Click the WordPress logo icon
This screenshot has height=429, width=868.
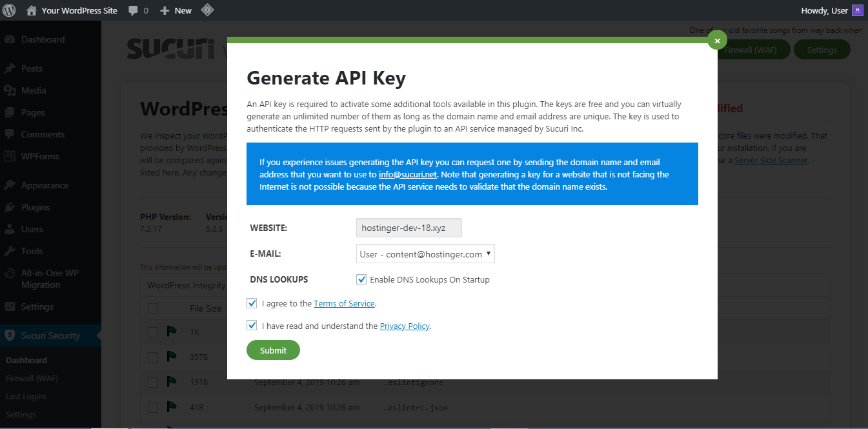(x=10, y=10)
